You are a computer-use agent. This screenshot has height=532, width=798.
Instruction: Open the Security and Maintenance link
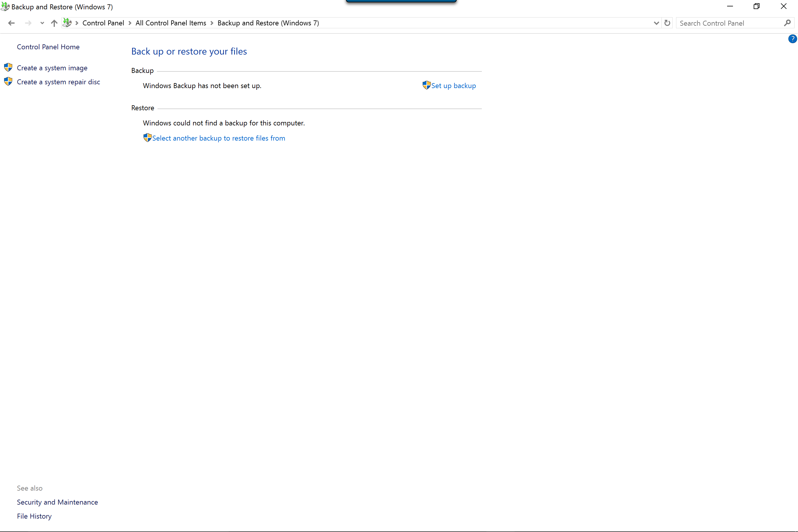coord(57,502)
